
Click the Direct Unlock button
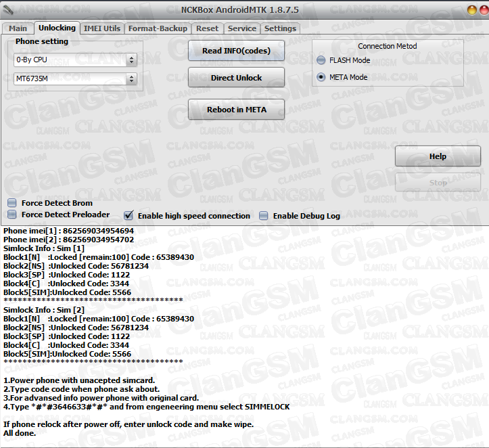tap(237, 78)
